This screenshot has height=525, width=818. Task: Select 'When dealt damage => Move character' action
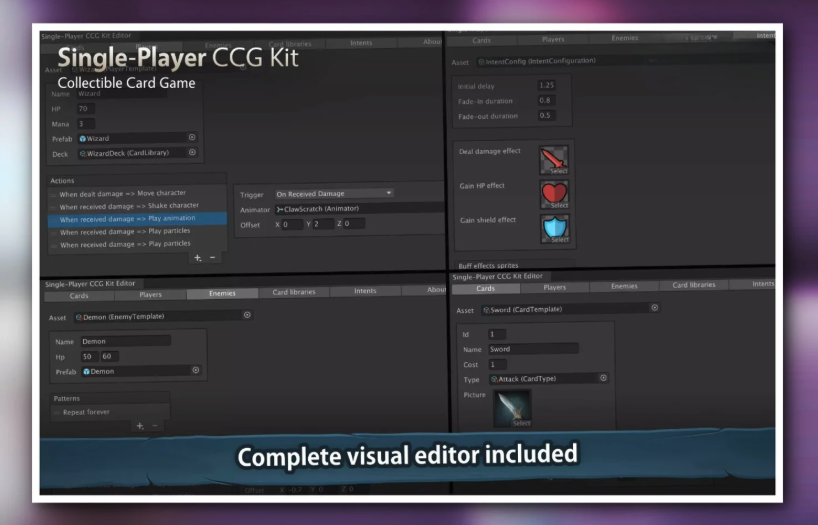tap(137, 194)
